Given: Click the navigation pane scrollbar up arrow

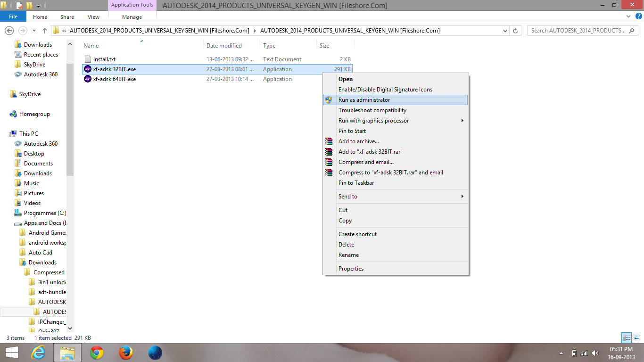Looking at the screenshot, I should (x=70, y=44).
